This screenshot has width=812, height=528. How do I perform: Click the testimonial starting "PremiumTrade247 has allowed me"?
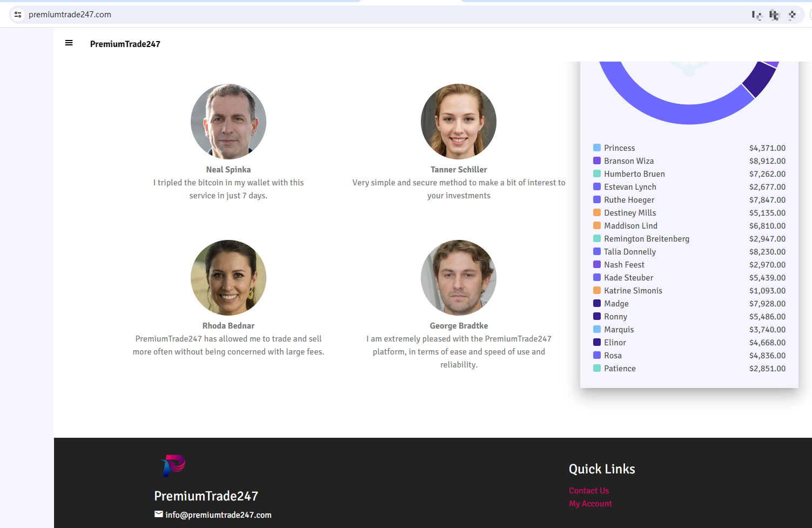click(x=229, y=345)
